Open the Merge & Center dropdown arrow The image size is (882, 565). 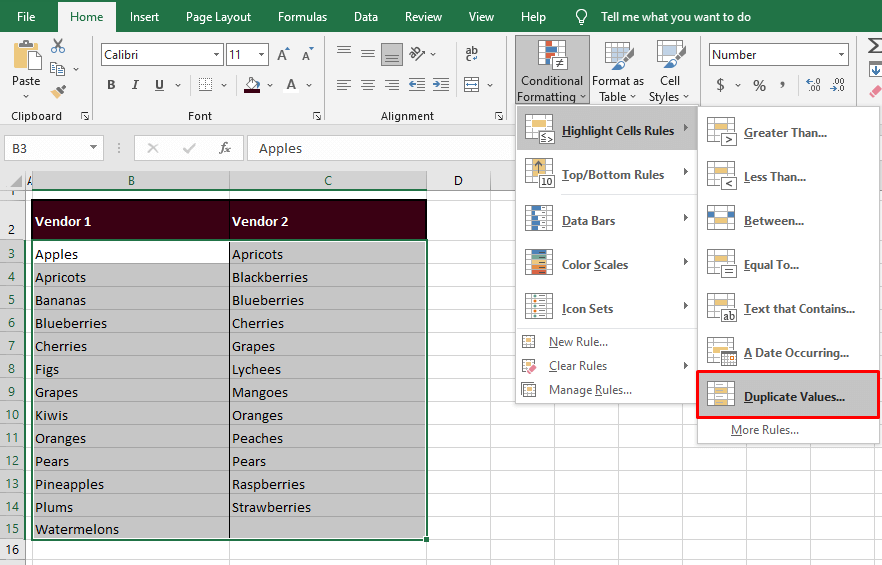[x=490, y=86]
